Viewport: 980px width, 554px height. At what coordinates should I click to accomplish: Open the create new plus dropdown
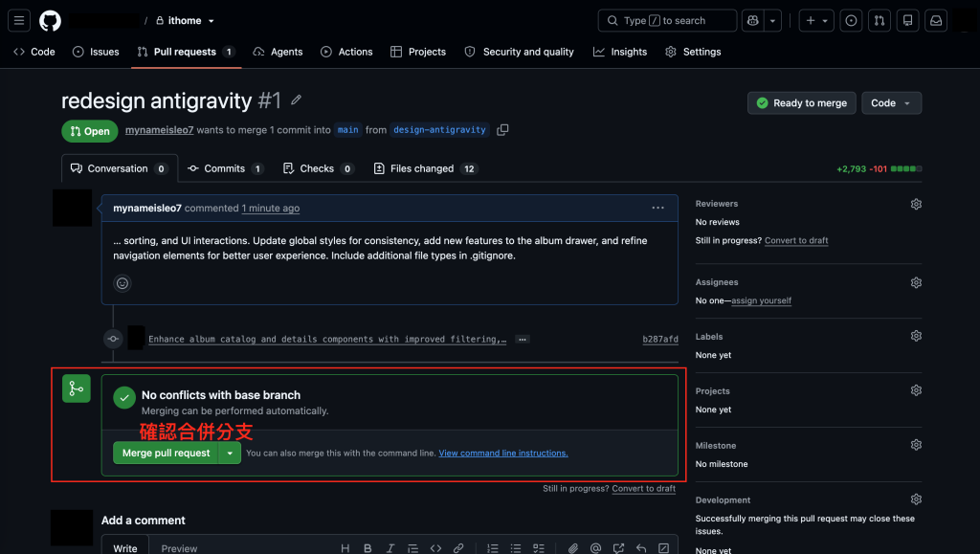tap(816, 21)
